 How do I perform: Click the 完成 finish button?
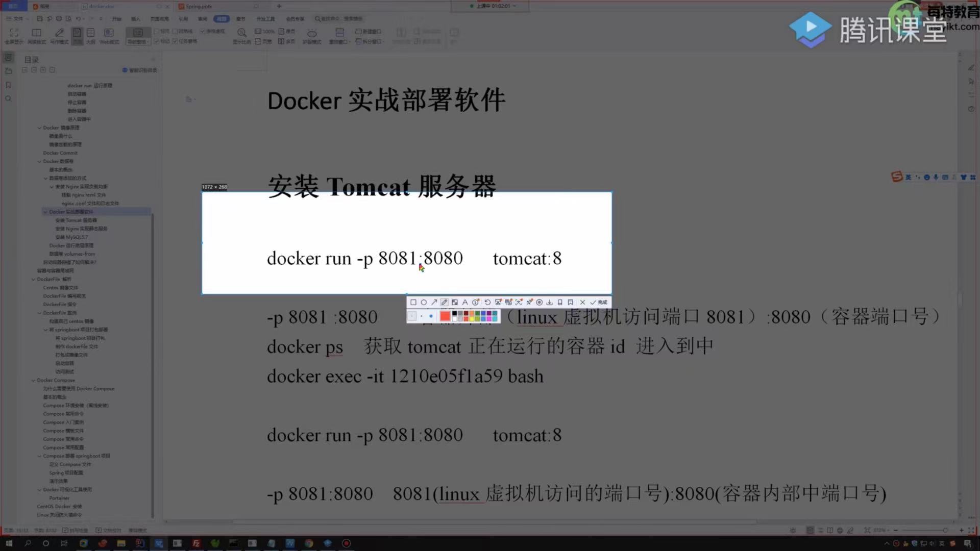tap(598, 303)
